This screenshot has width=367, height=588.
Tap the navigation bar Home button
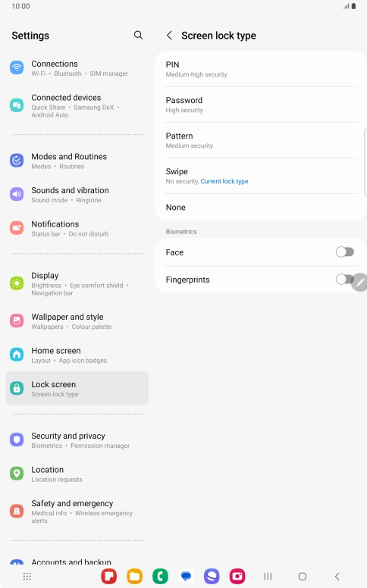303,577
